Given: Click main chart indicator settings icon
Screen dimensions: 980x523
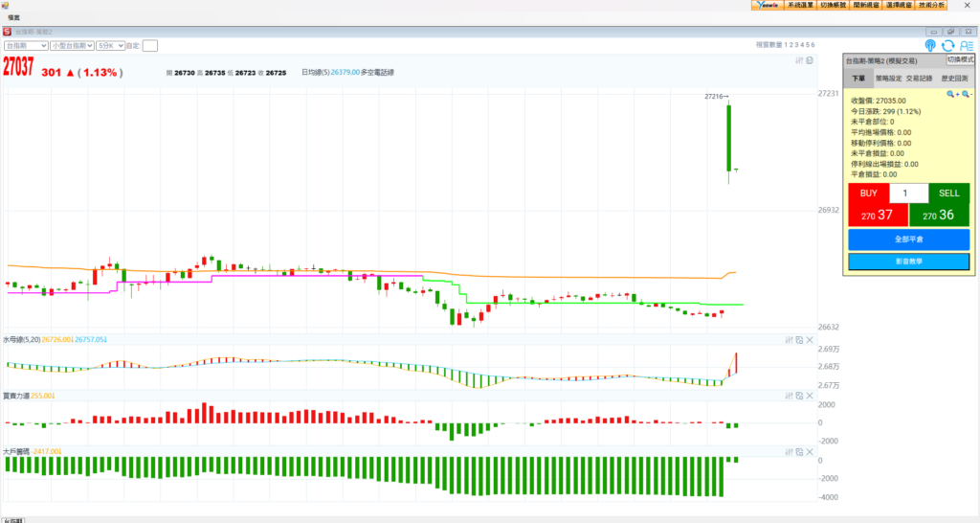Looking at the screenshot, I should coord(799,60).
